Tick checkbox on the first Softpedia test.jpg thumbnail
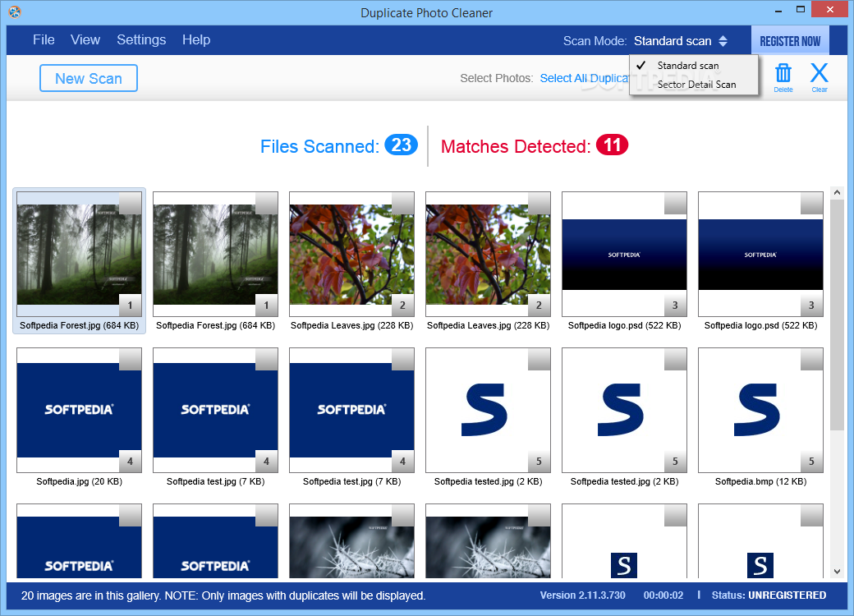This screenshot has width=854, height=616. point(266,360)
